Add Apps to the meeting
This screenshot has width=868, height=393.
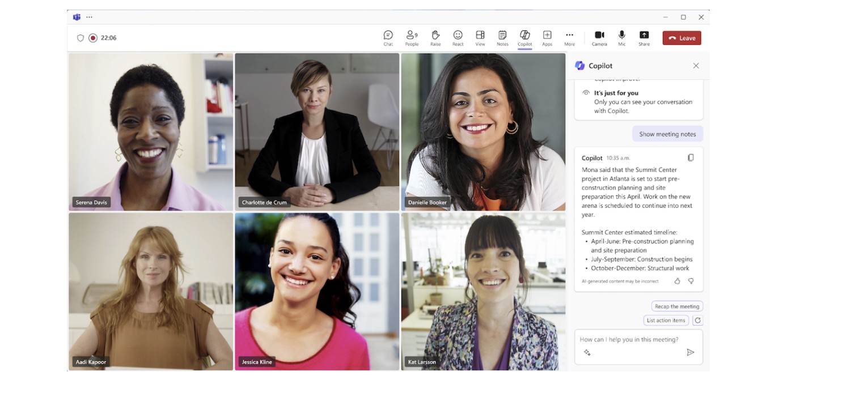pos(547,37)
